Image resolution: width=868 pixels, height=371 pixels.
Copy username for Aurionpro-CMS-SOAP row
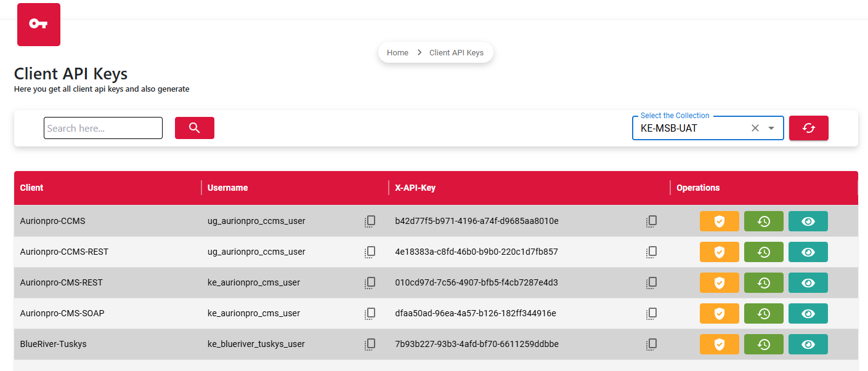click(370, 313)
